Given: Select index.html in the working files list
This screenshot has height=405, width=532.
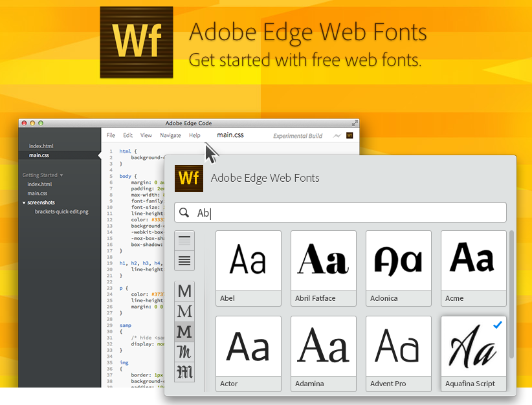Looking at the screenshot, I should [41, 146].
